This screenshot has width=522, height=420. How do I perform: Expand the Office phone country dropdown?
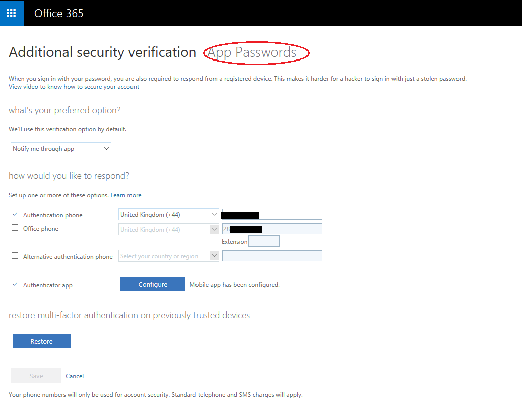pos(169,229)
